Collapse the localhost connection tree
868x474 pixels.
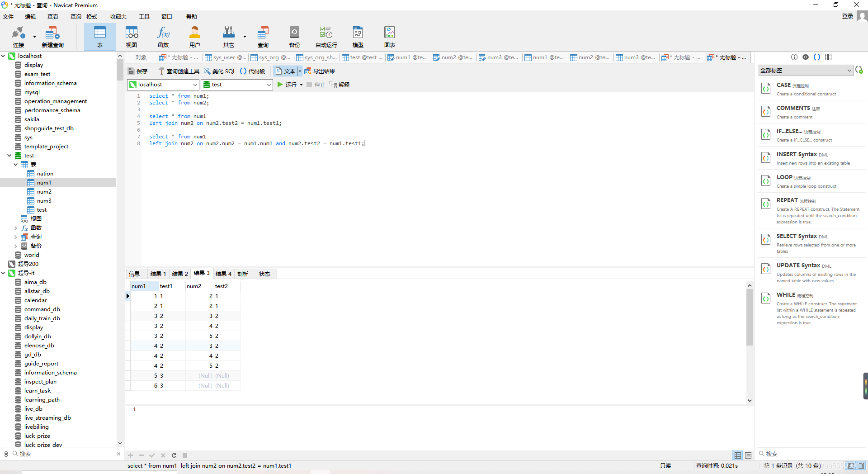(3, 56)
